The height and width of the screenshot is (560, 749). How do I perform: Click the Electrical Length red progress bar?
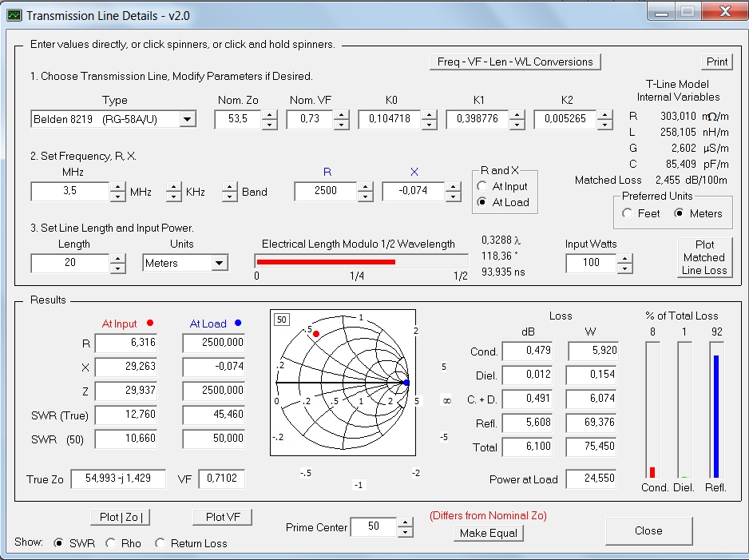326,262
